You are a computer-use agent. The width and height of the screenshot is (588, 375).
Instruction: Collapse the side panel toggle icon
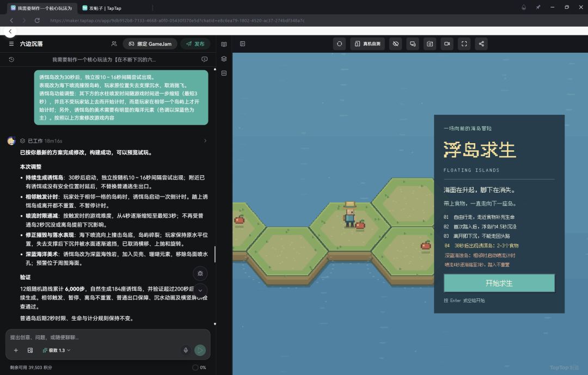click(x=243, y=44)
